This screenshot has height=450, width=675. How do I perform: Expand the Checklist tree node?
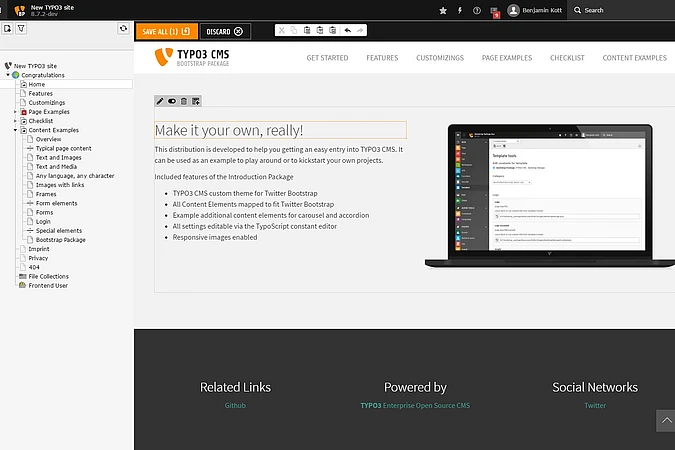pyautogui.click(x=15, y=121)
